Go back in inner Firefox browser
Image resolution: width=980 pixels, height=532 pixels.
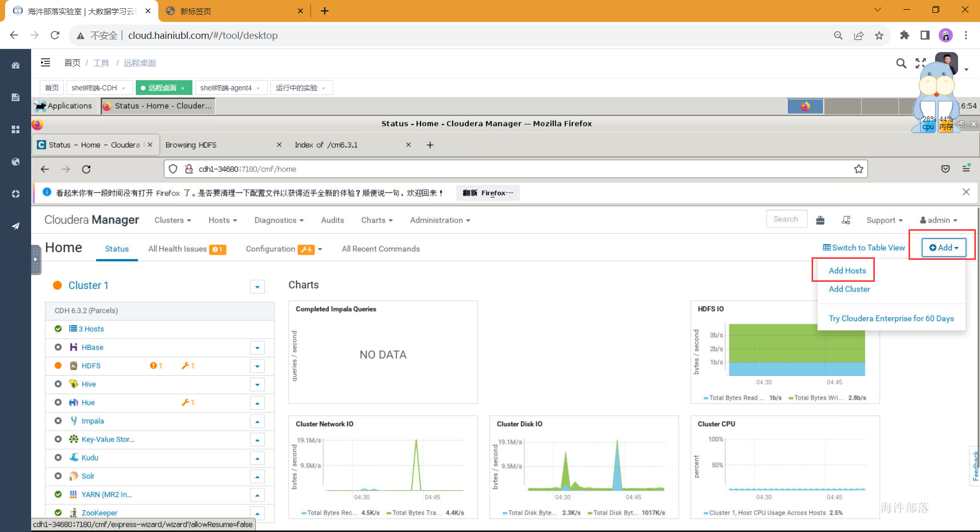point(45,169)
